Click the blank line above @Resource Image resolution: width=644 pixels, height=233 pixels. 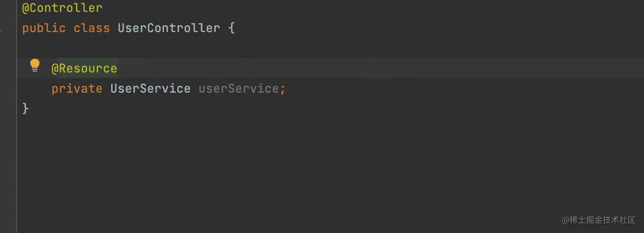click(x=184, y=48)
